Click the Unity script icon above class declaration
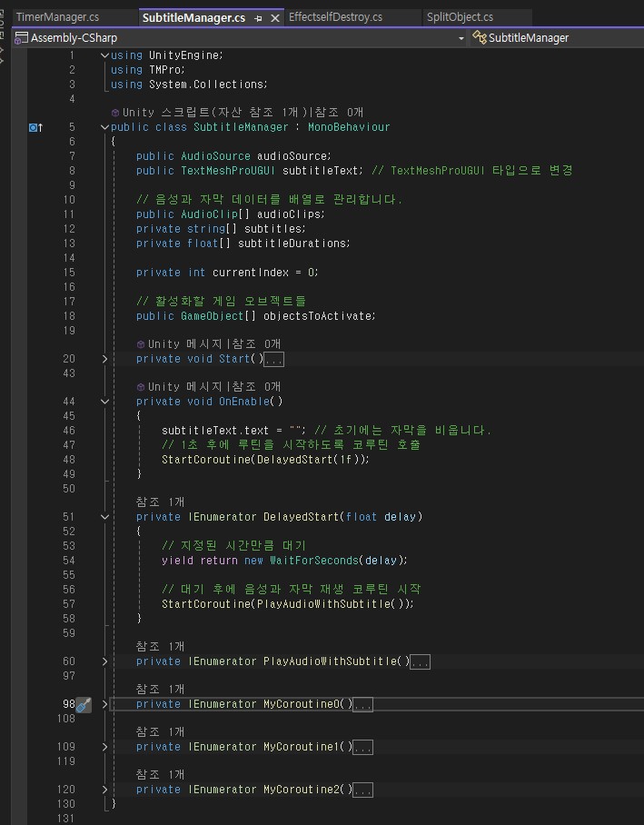Screen dimensions: 644x825 pos(115,113)
